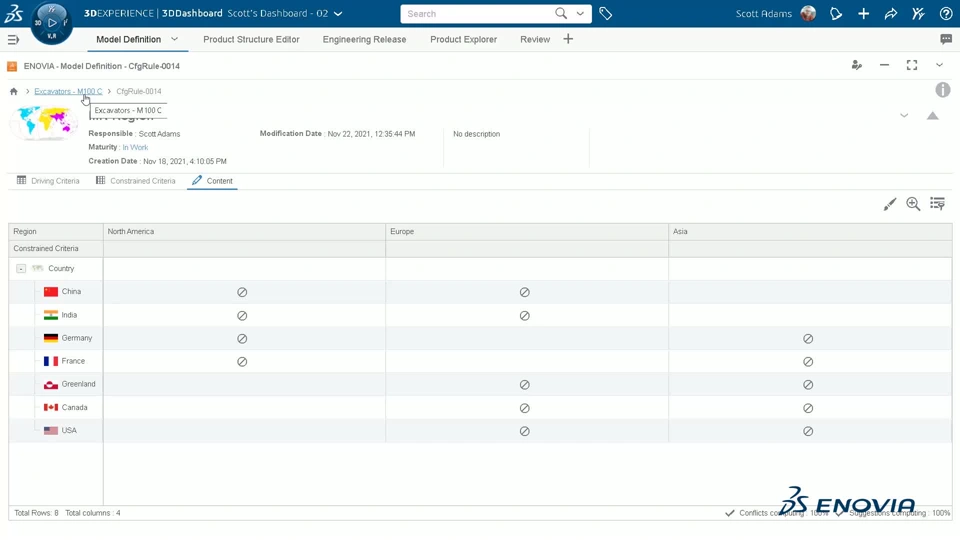Viewport: 960px width, 540px height.
Task: Open the table filter options icon
Action: [x=937, y=204]
